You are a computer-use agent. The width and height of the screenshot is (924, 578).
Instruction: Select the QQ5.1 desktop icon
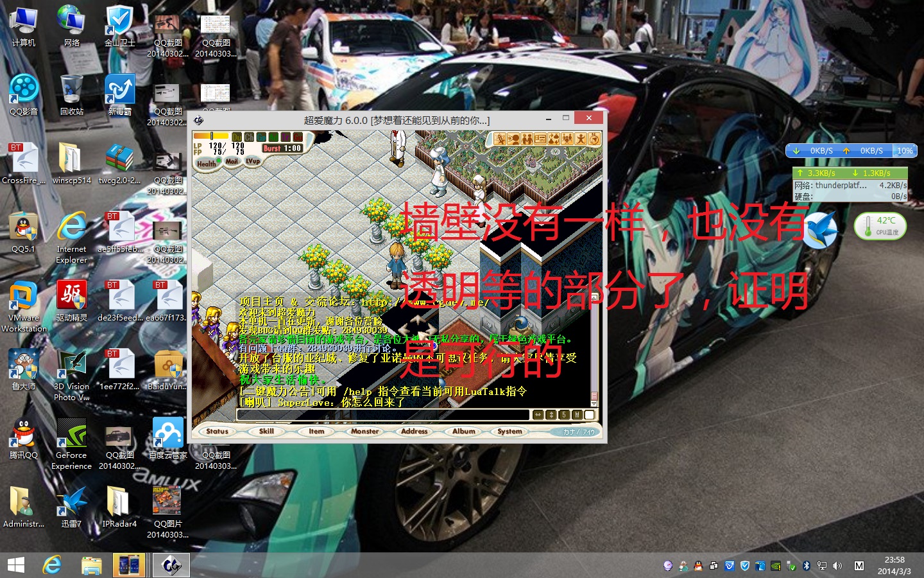[x=24, y=232]
